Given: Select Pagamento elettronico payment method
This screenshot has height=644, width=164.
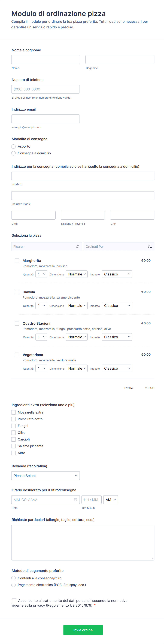Looking at the screenshot, I should coord(14,585).
